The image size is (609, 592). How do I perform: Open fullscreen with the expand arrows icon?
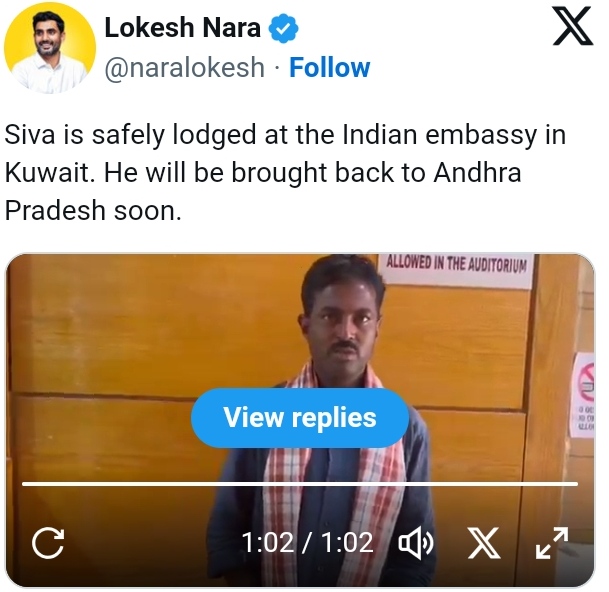point(552,543)
